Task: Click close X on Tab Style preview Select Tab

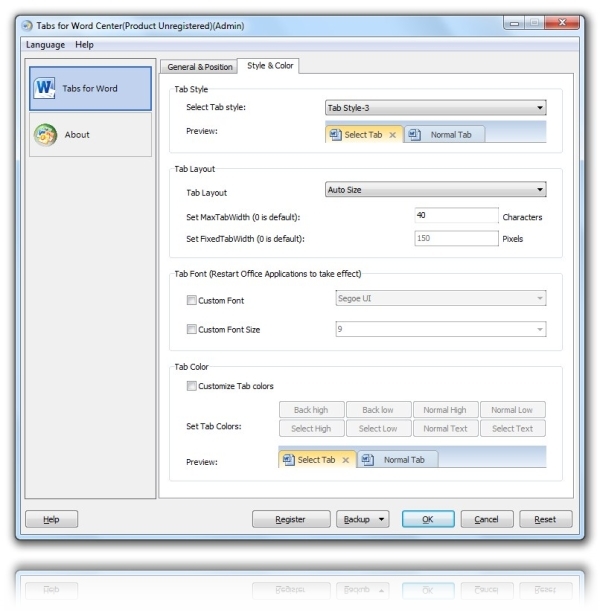Action: [x=392, y=135]
